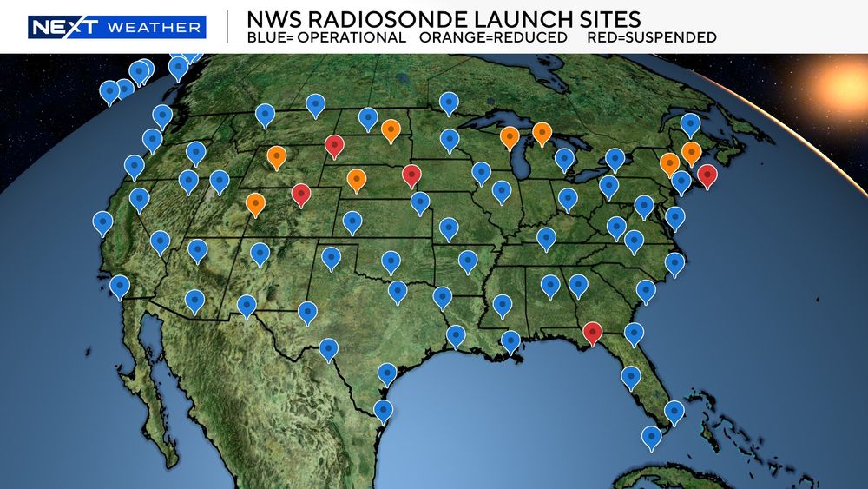Click the blue pin at Corpus Christi, Texas coast

(x=387, y=375)
